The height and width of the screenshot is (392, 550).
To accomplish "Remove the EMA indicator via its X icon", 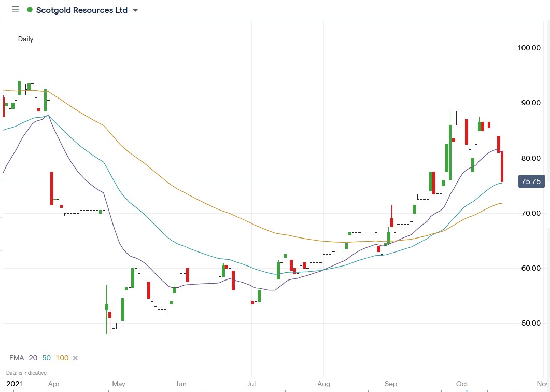I will pyautogui.click(x=75, y=358).
